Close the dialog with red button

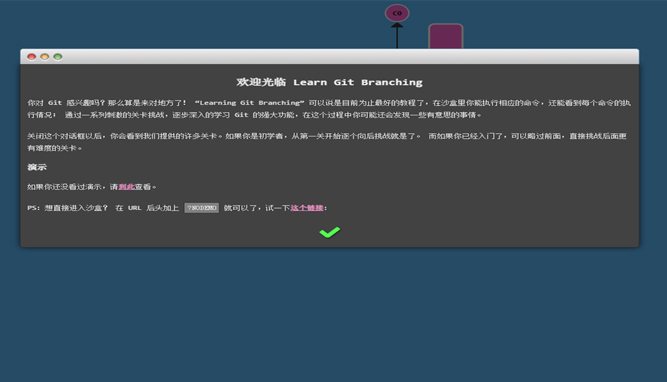click(31, 57)
